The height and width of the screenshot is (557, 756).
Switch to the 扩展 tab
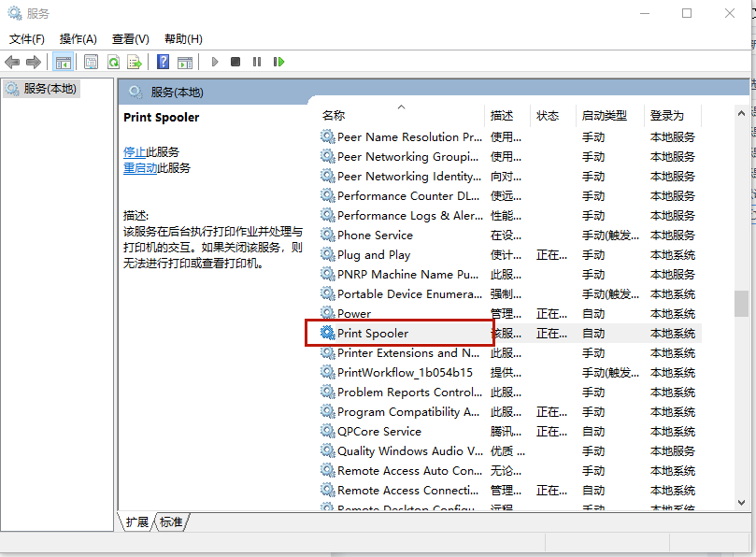pos(137,521)
